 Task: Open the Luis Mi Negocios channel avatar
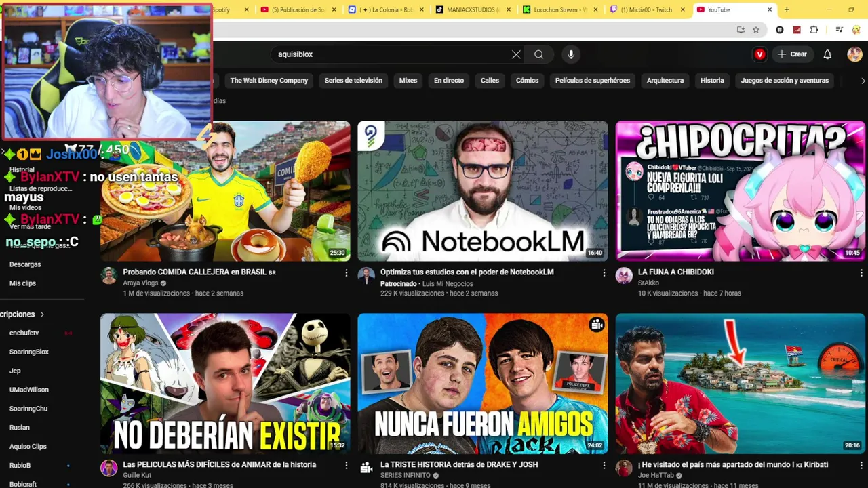[366, 275]
